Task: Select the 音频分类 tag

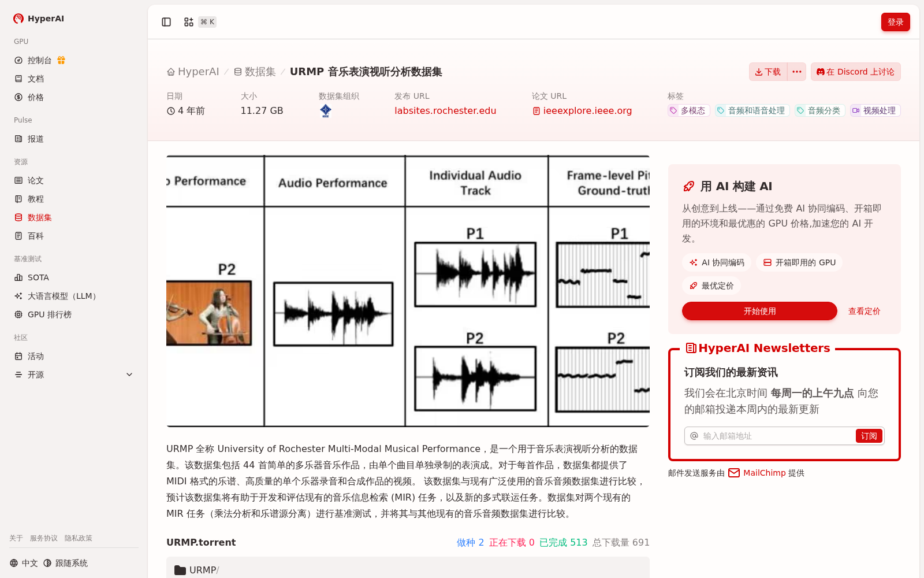Action: coord(820,110)
